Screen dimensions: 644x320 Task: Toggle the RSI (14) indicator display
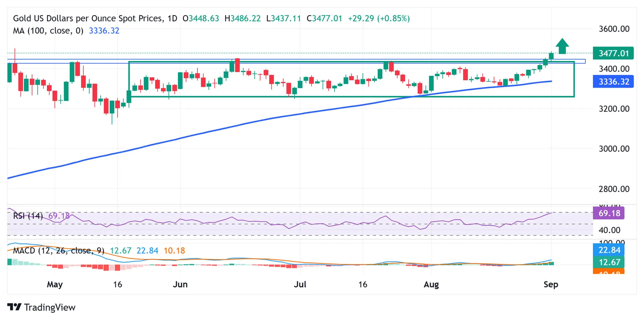(28, 216)
